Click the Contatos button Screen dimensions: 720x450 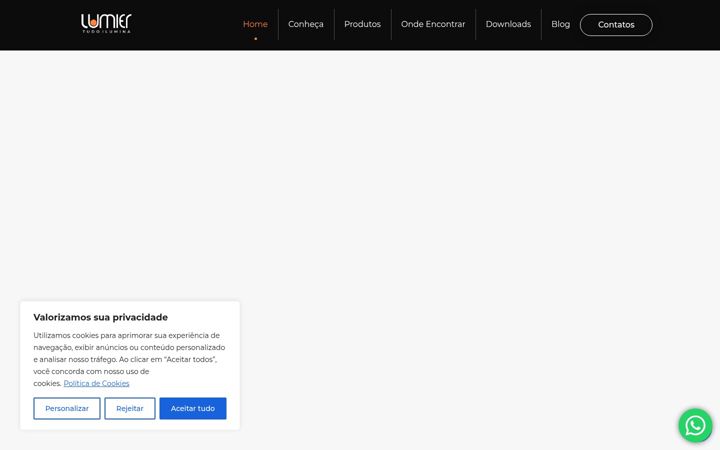click(x=616, y=25)
